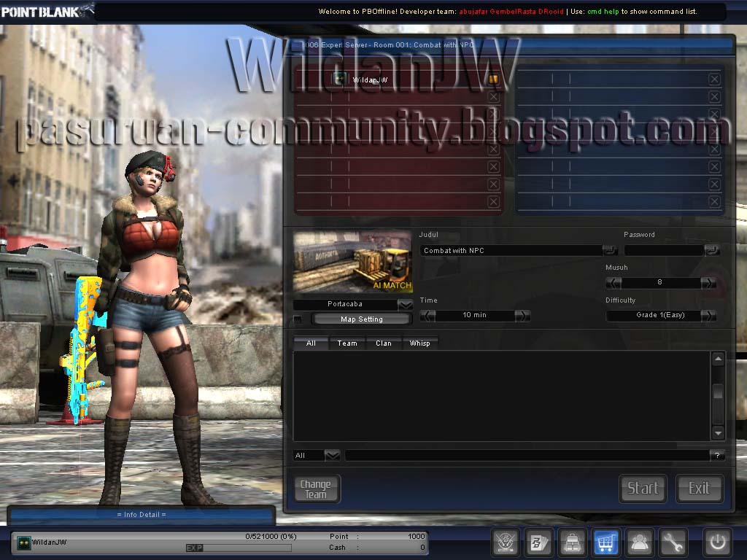The width and height of the screenshot is (747, 560).
Task: Increase the Musuh enemy count with the right arrow
Action: click(708, 283)
